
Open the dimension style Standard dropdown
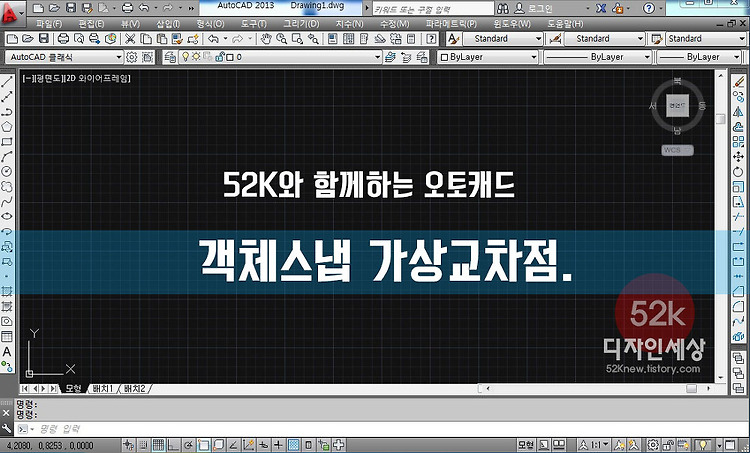(605, 39)
